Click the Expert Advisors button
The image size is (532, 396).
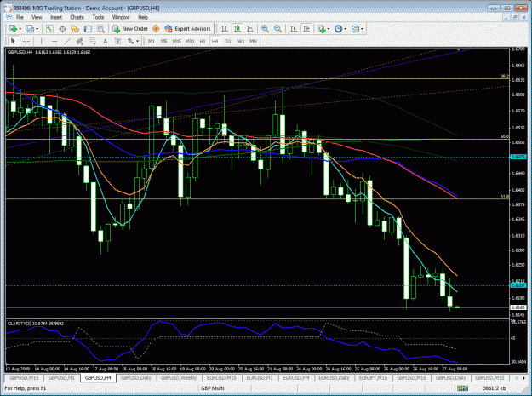tap(187, 29)
